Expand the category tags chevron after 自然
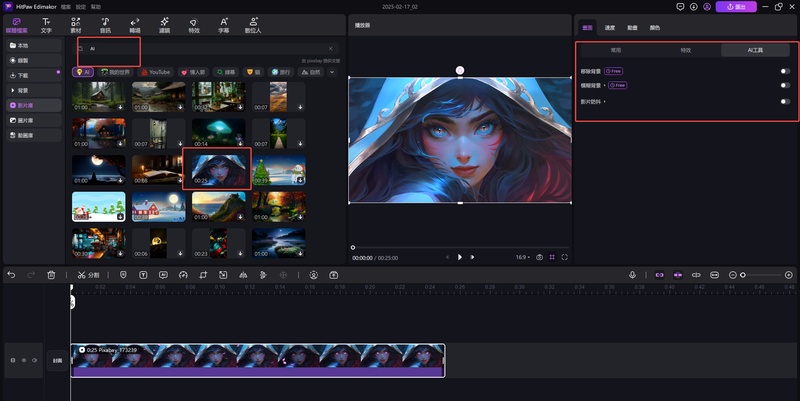Image resolution: width=800 pixels, height=401 pixels. [x=332, y=72]
